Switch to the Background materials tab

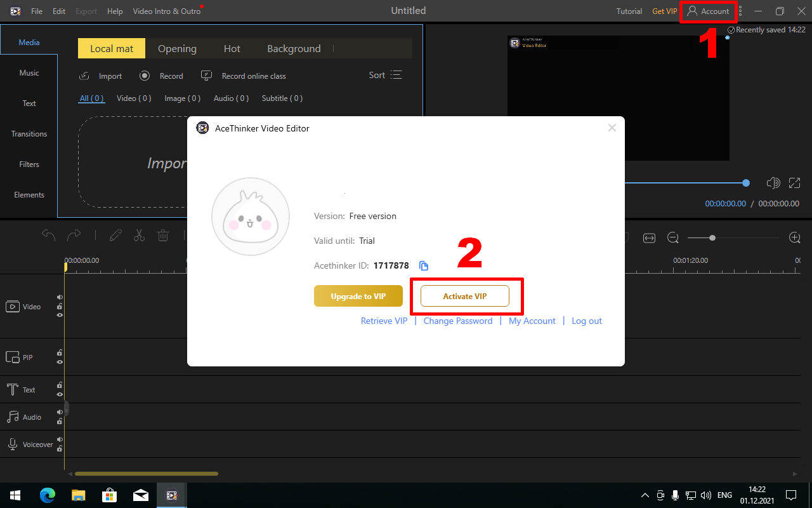pyautogui.click(x=294, y=49)
